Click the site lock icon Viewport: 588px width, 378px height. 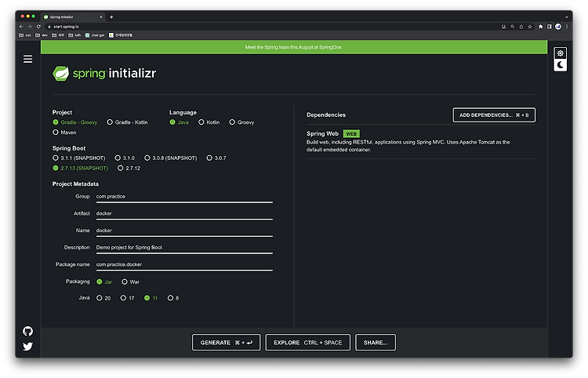49,27
